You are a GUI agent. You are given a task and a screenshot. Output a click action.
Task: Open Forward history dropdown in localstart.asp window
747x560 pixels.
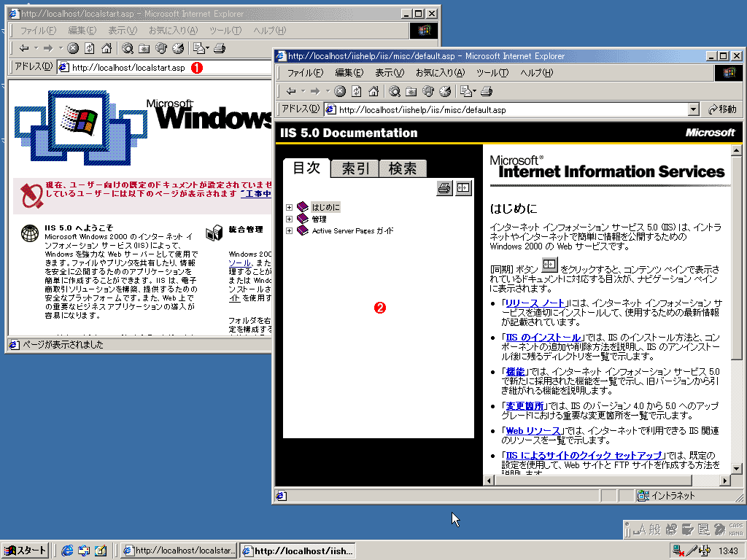pos(61,48)
